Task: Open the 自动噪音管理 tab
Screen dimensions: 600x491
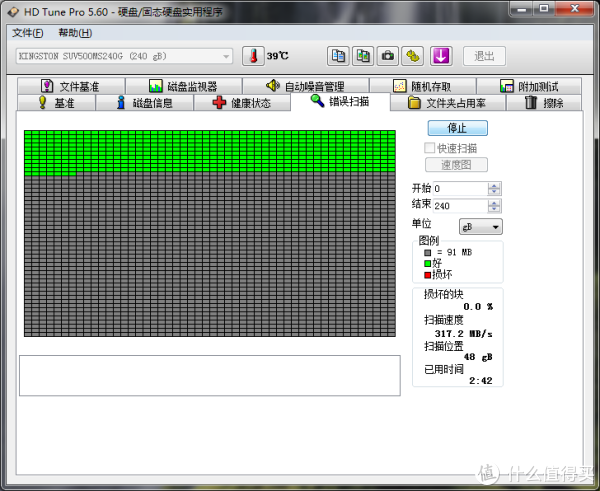Action: (x=306, y=86)
